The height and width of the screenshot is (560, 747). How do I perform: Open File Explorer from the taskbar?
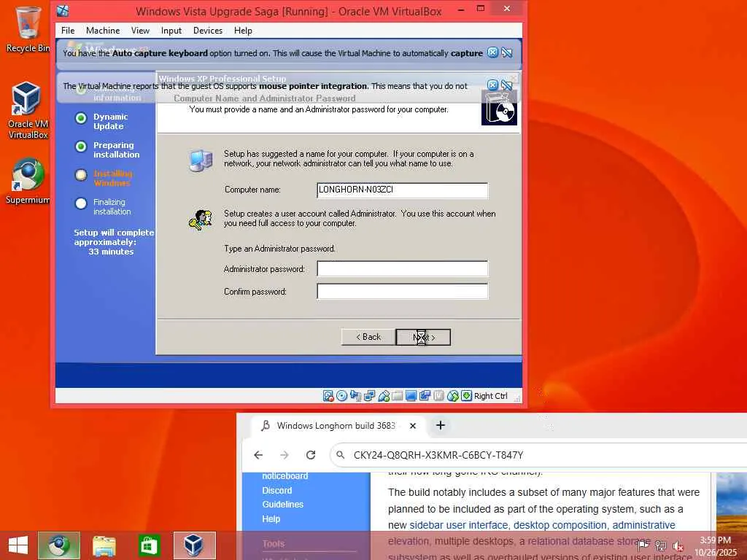tap(104, 545)
